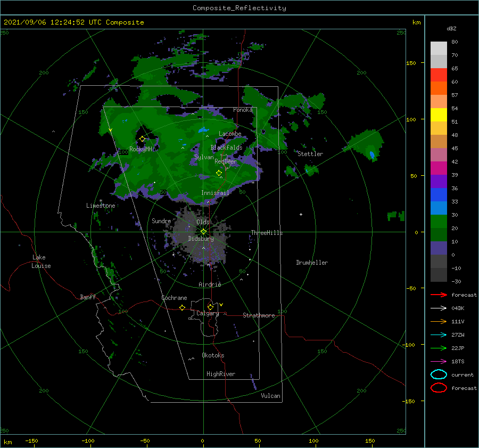Click the Strathmore city label
This screenshot has height=448, width=479.
click(259, 315)
